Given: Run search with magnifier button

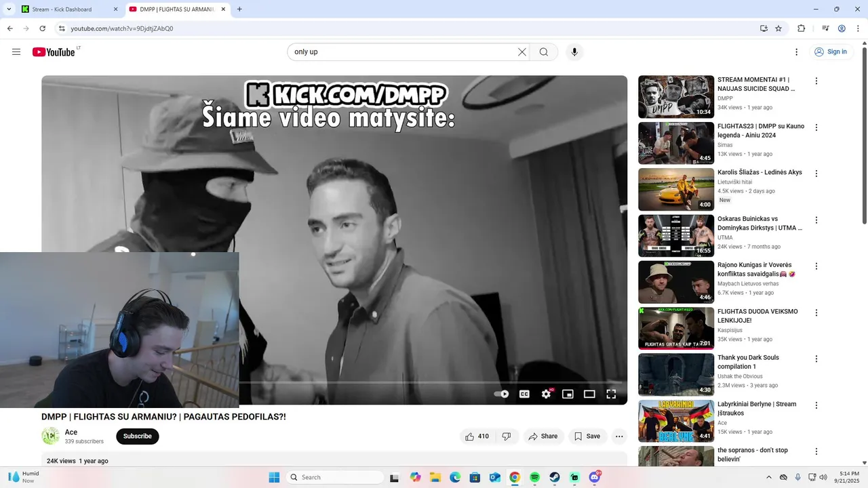Looking at the screenshot, I should click(x=544, y=52).
